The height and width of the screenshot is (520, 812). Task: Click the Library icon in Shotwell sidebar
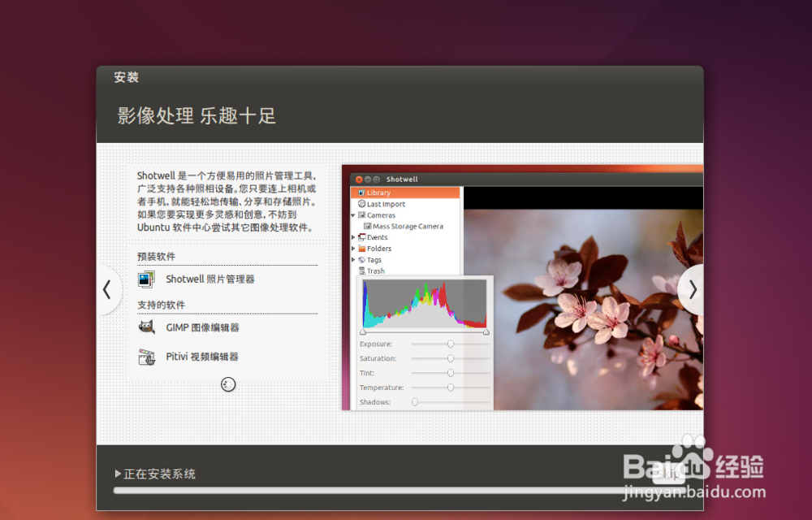click(x=361, y=193)
